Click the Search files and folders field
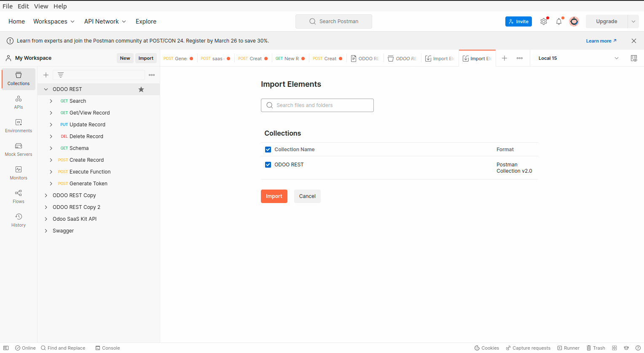The width and height of the screenshot is (644, 353). (x=317, y=105)
